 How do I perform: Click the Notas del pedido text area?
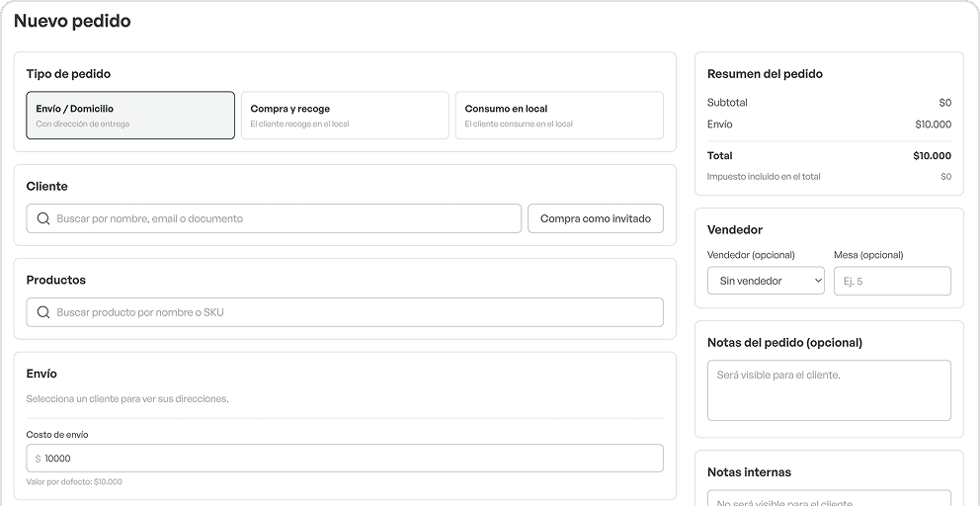coord(830,390)
